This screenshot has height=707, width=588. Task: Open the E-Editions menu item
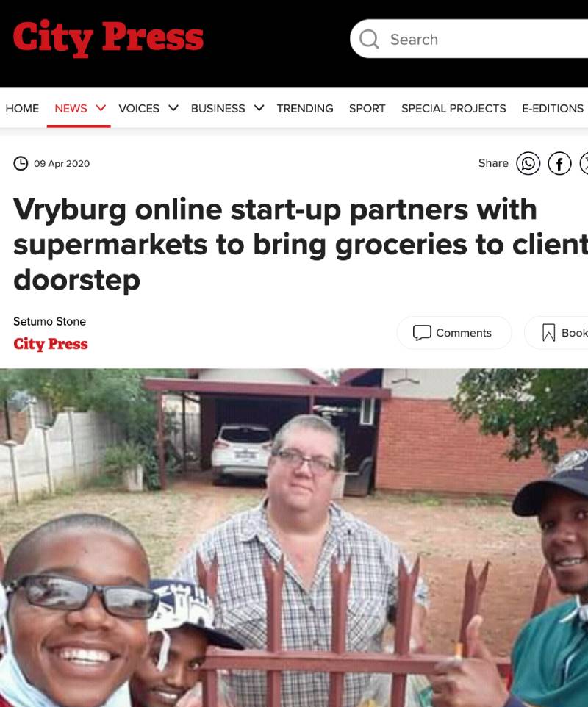click(x=553, y=108)
